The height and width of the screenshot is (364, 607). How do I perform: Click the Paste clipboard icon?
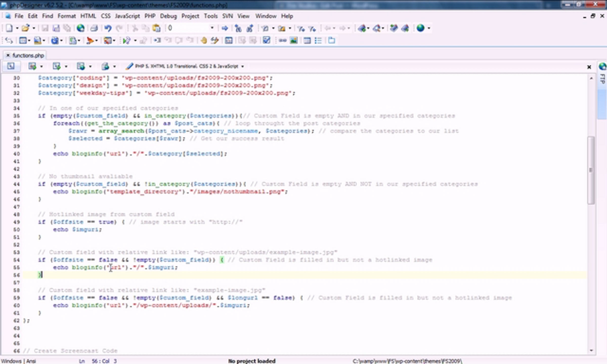click(x=157, y=28)
